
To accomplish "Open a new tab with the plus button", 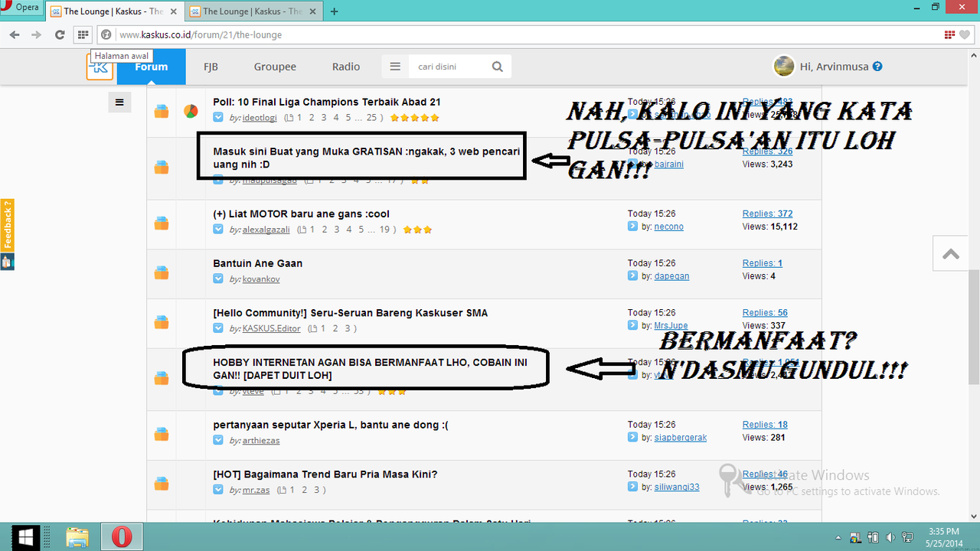I will tap(334, 11).
